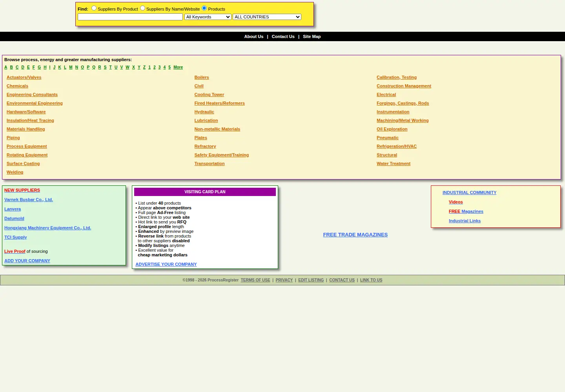Open the Actuators/Valves category
Viewport: 565px width, 392px height.
pos(24,78)
